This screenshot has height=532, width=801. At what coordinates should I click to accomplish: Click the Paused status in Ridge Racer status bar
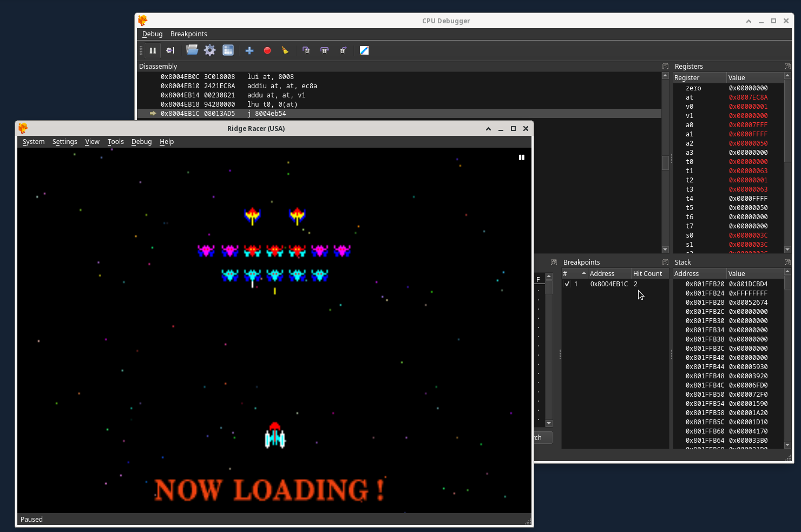coord(31,519)
